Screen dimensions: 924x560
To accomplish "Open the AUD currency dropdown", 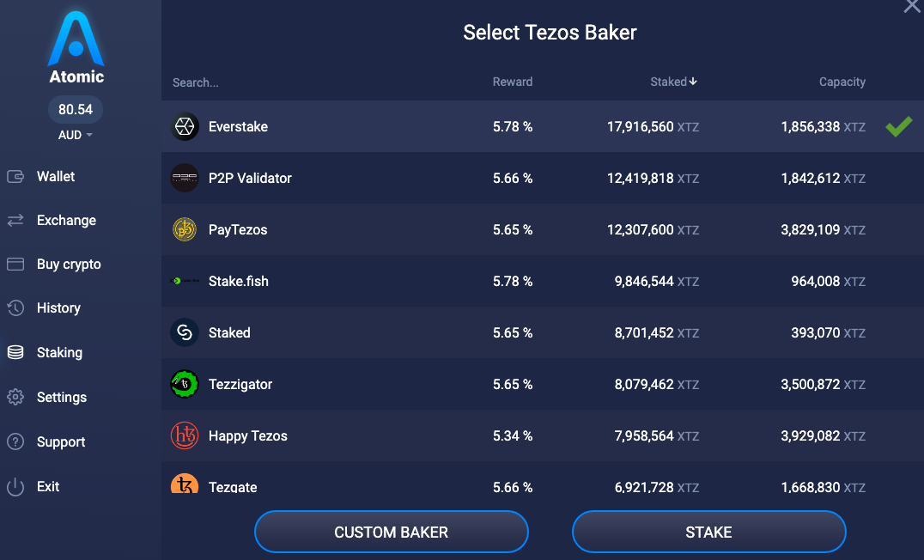I will [75, 135].
